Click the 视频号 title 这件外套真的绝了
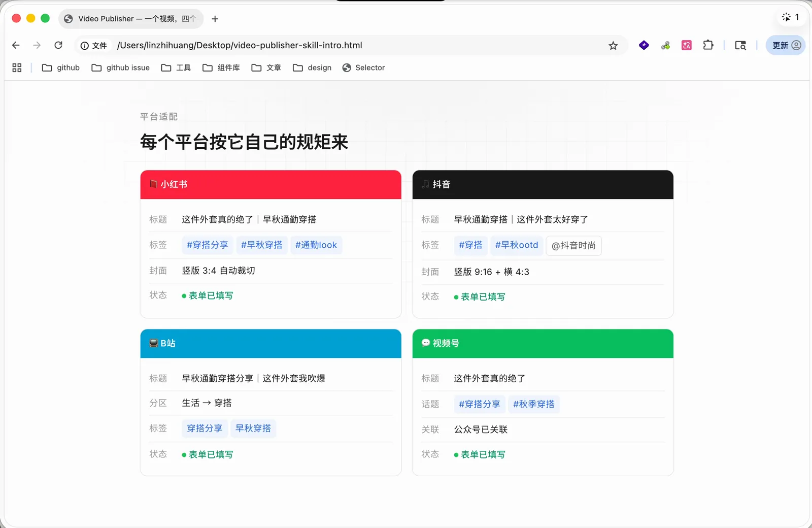Screen dimensions: 812x528 pyautogui.click(x=490, y=378)
